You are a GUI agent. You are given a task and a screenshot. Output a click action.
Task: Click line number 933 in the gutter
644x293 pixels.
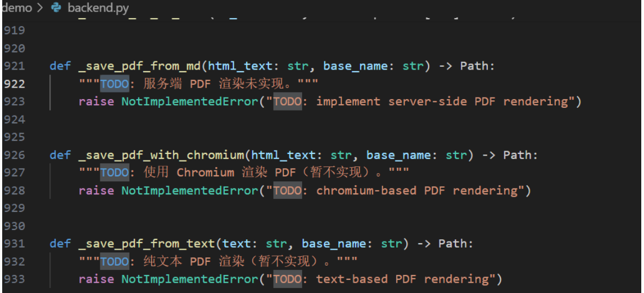tap(14, 279)
